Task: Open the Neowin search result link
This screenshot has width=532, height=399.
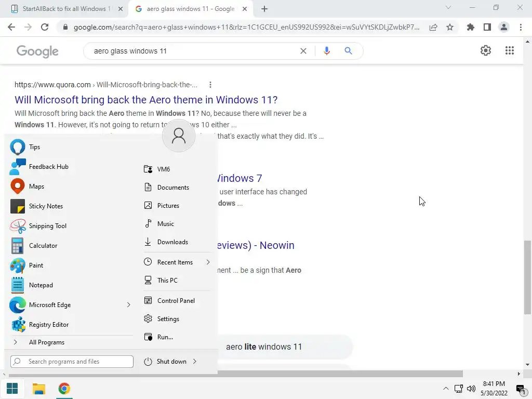Action: click(x=256, y=245)
